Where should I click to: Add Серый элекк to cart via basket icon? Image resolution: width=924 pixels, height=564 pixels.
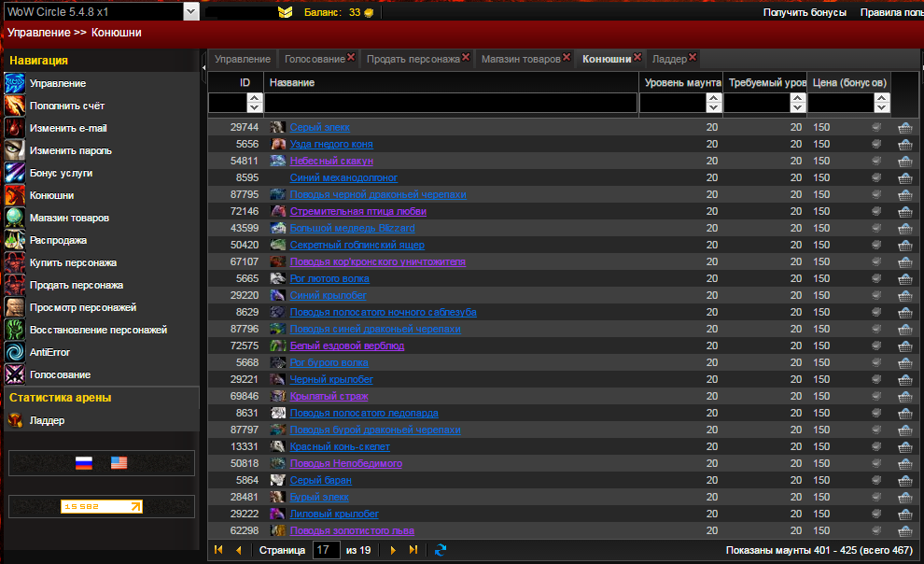(x=904, y=127)
